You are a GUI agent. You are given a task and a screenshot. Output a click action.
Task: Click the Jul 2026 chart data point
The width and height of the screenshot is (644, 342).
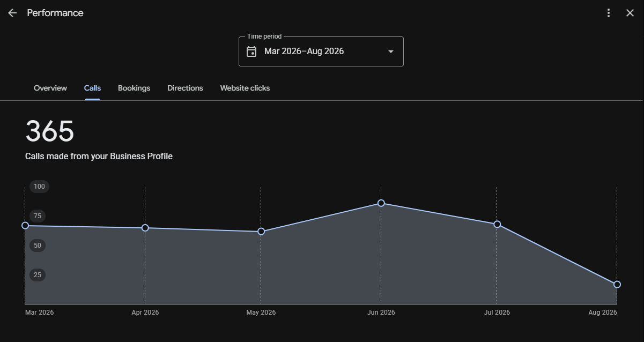click(x=497, y=224)
